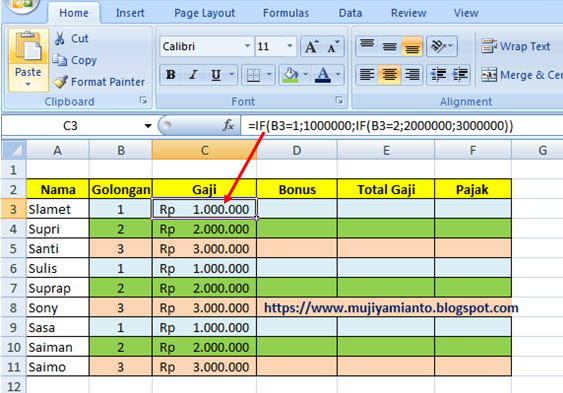563x393 pixels.
Task: Click the Cut scissors icon
Action: [60, 38]
